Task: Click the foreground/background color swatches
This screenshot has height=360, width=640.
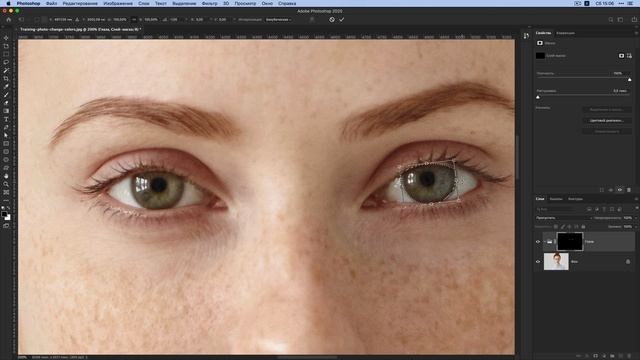Action: click(6, 215)
